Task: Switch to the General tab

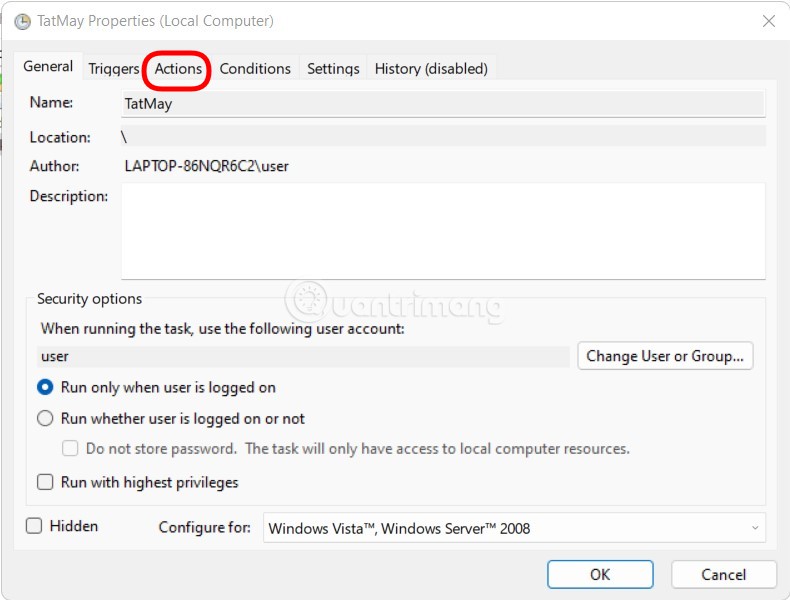Action: click(48, 66)
